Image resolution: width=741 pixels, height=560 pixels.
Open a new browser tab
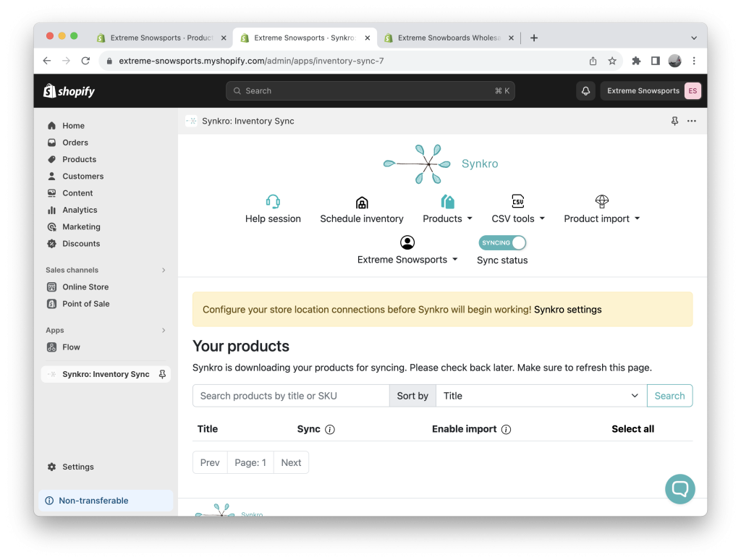point(533,38)
